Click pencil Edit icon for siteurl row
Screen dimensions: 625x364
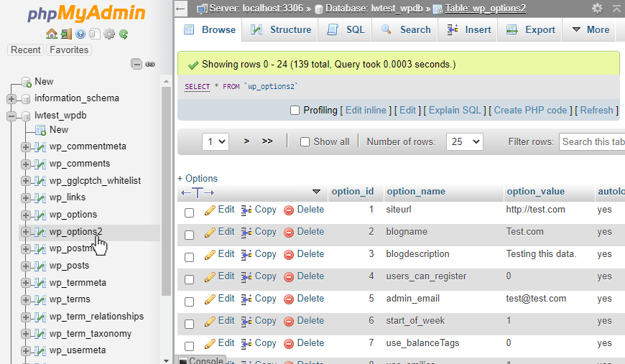(x=210, y=210)
